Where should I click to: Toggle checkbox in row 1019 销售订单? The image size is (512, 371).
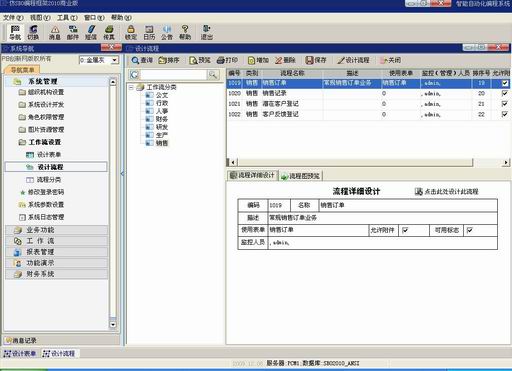[505, 83]
